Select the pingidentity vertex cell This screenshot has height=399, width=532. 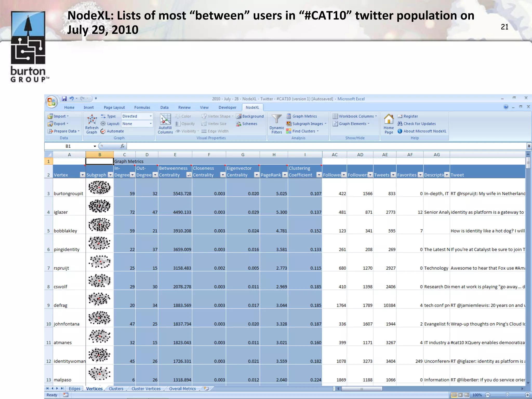69,243
